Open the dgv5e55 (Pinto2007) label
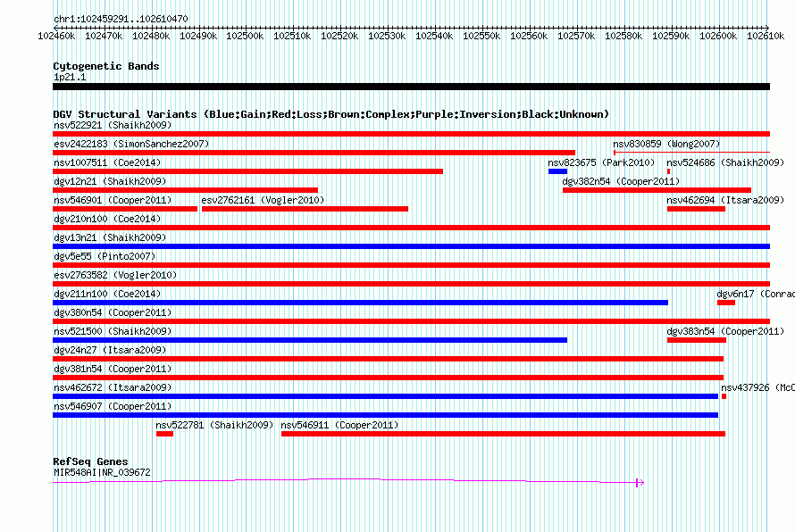Screen dimensions: 795x532 [x=105, y=256]
